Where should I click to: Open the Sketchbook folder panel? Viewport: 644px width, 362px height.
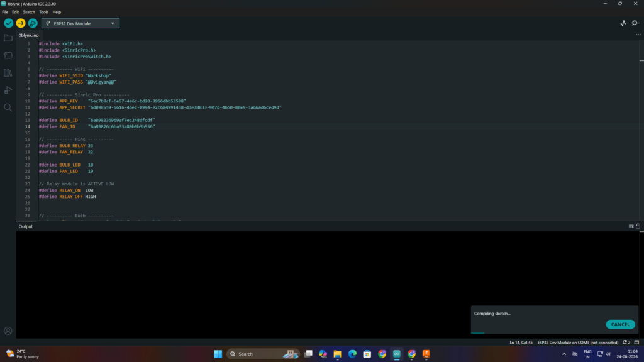[x=8, y=38]
